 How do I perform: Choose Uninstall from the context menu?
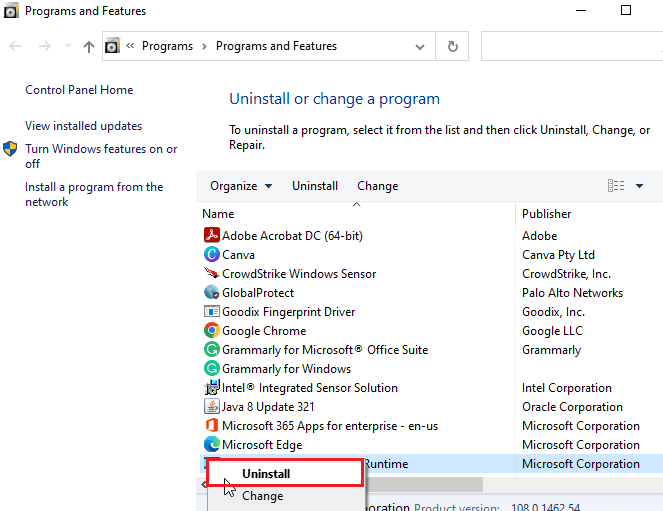(285, 473)
